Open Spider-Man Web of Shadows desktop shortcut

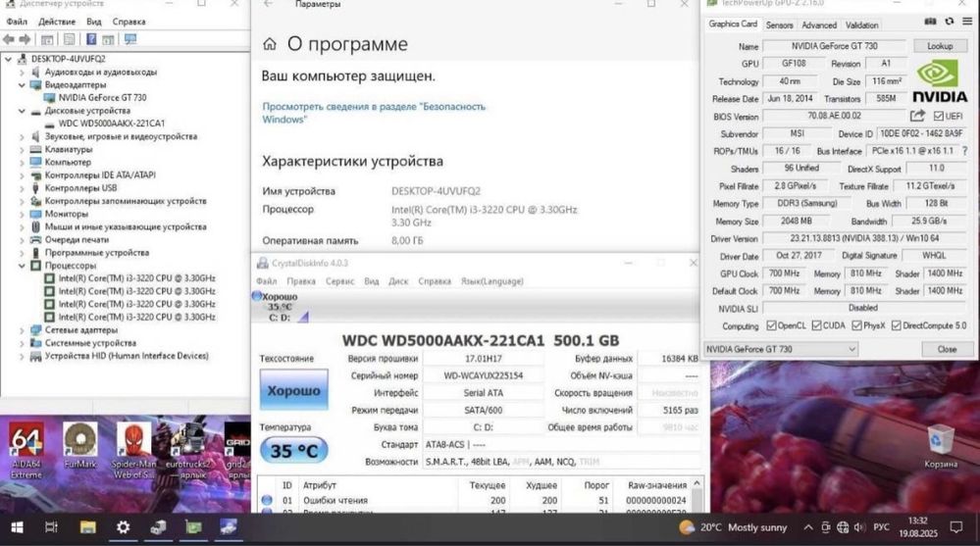pyautogui.click(x=133, y=450)
